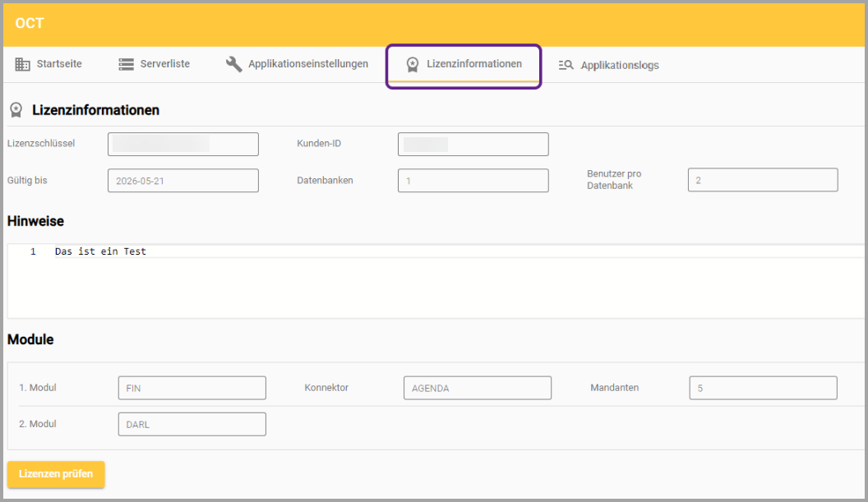Click the Startseite building icon
This screenshot has height=502, width=868.
[22, 64]
